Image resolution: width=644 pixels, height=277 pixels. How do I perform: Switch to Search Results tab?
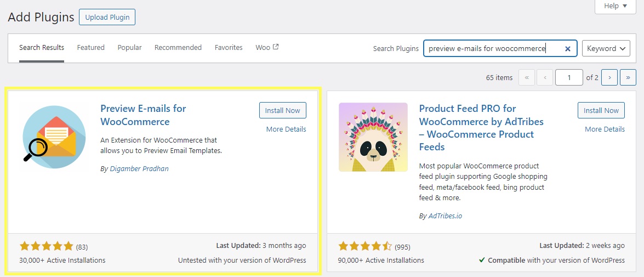(x=42, y=48)
